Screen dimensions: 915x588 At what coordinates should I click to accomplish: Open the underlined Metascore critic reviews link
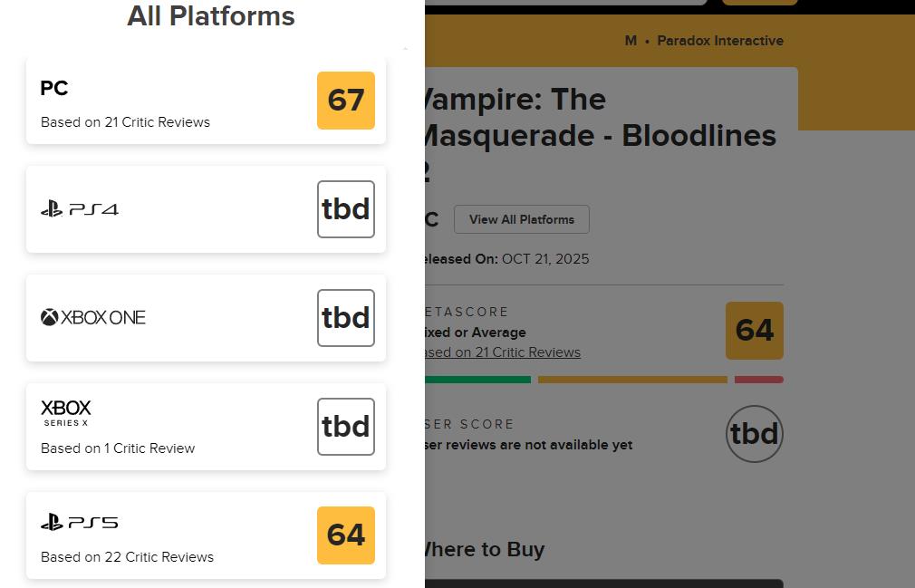click(502, 352)
